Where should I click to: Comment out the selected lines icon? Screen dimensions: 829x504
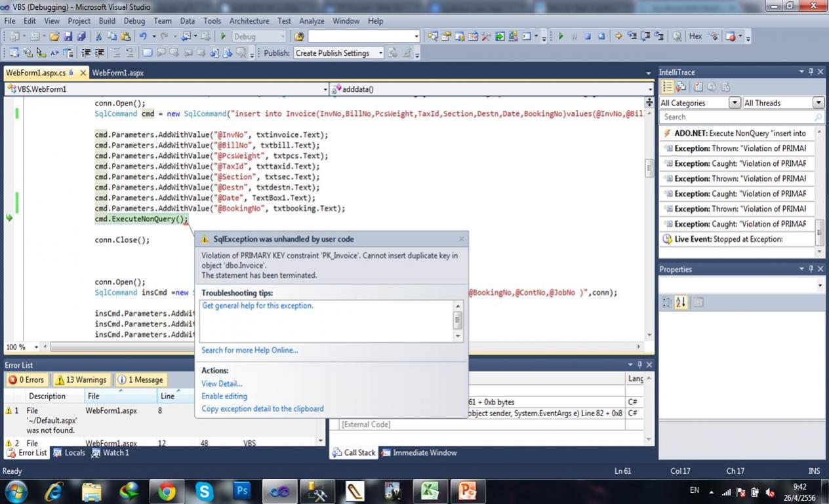(117, 53)
